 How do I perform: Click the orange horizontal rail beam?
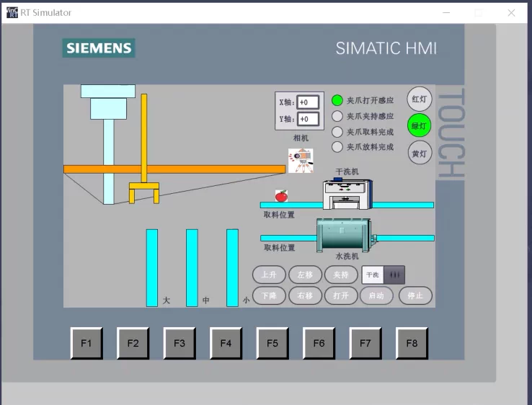tap(174, 169)
